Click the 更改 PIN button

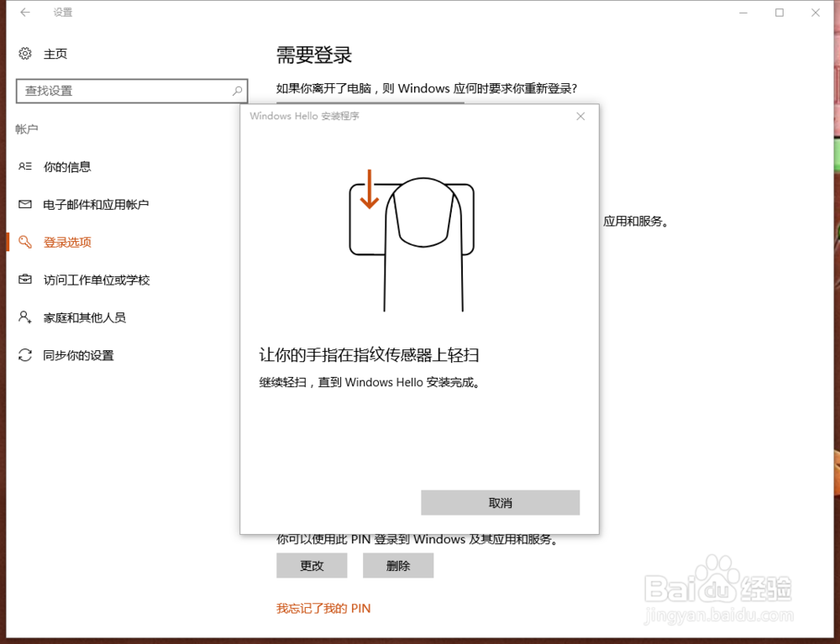[312, 565]
